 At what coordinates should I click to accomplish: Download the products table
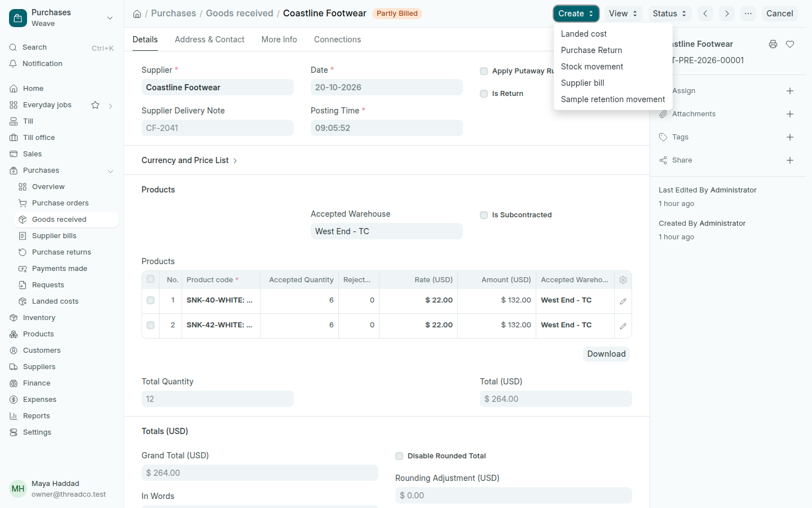pyautogui.click(x=606, y=354)
